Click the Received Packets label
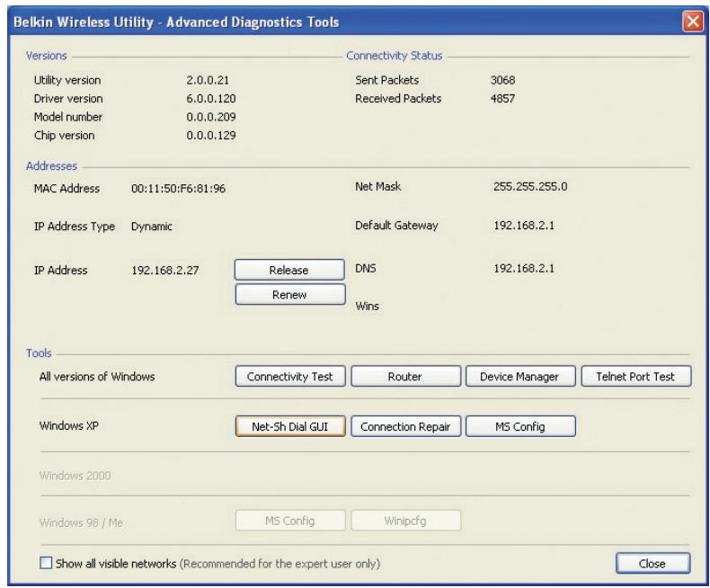The image size is (710, 588). click(398, 98)
